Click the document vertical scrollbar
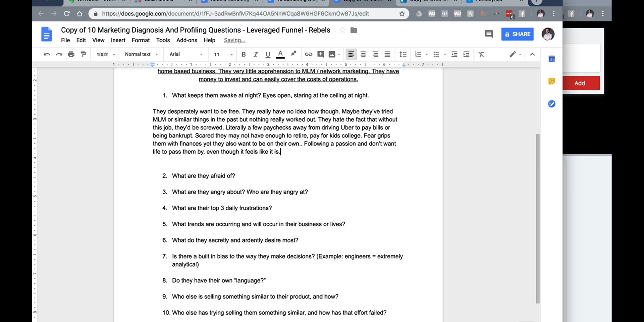 coord(538,219)
